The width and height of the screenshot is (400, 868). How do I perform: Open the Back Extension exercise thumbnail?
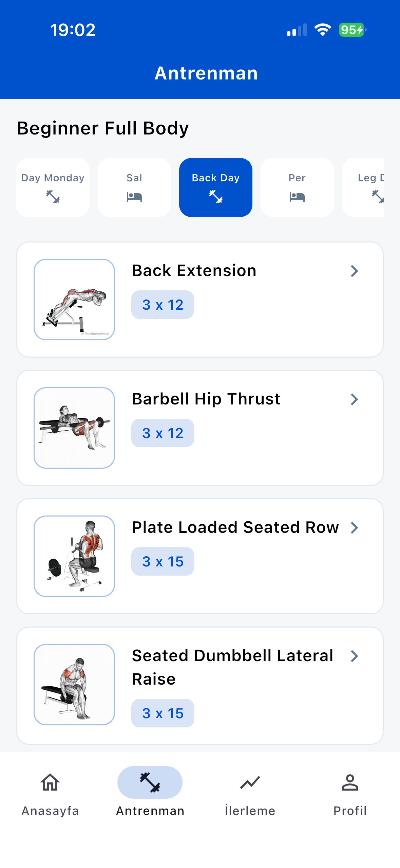point(74,300)
